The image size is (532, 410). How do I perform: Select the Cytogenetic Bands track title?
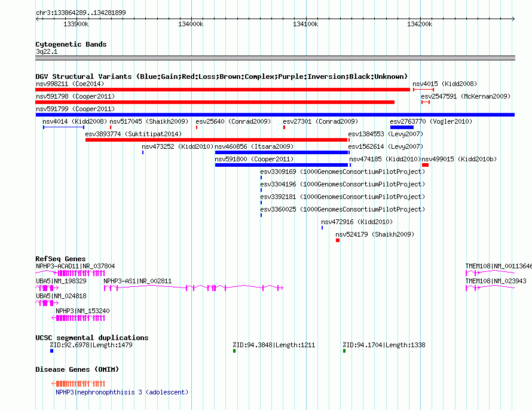click(71, 44)
